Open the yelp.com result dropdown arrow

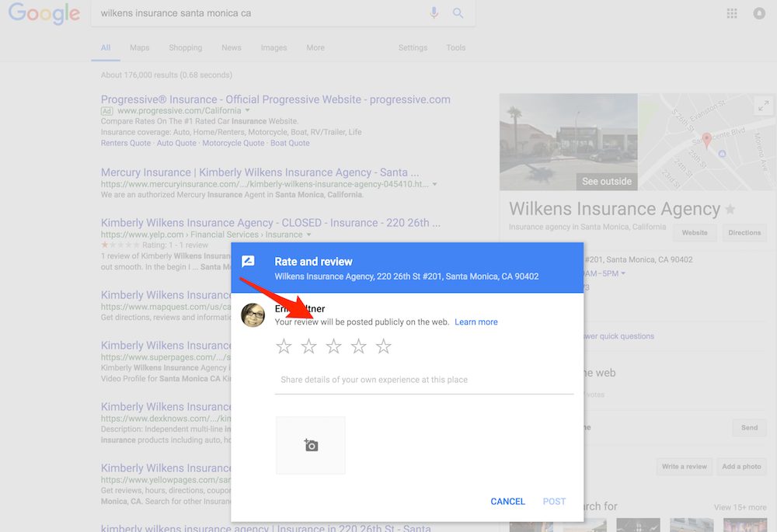click(308, 235)
